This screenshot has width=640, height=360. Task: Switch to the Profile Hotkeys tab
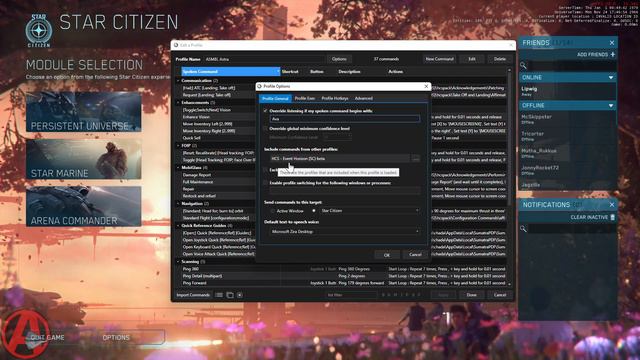[x=335, y=98]
